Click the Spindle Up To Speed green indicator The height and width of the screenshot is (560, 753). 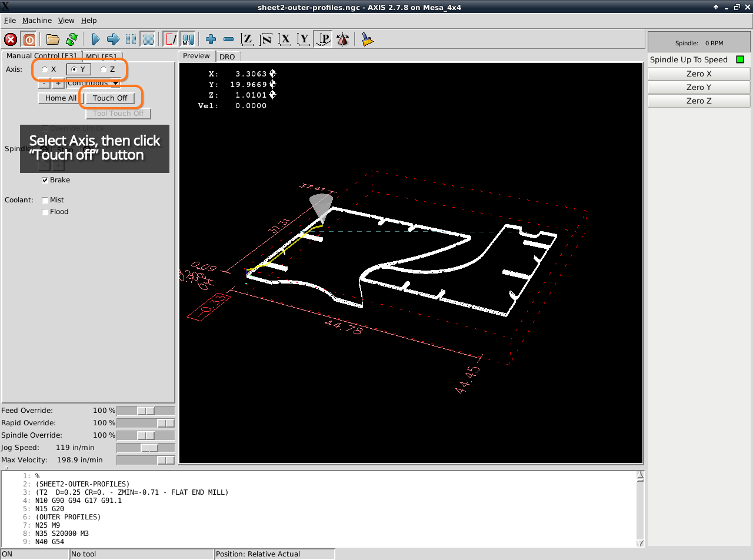(x=740, y=59)
